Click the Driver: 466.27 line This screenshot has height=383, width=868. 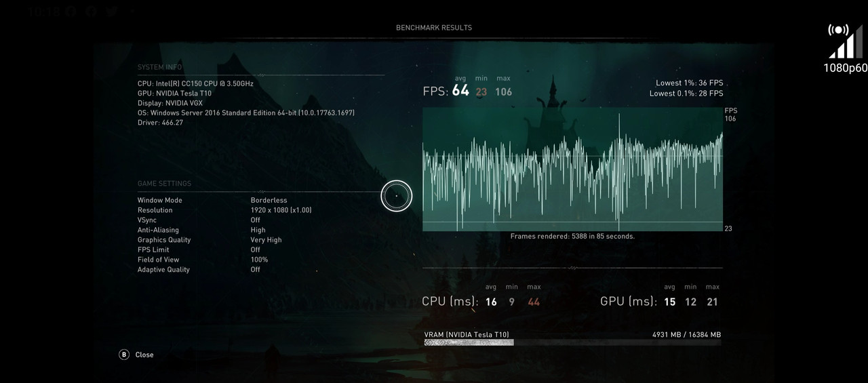pyautogui.click(x=160, y=123)
